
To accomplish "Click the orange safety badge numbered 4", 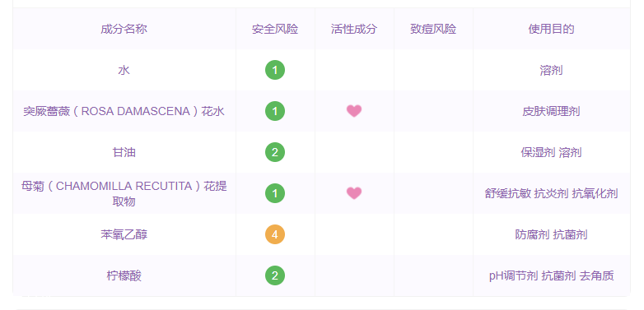I will [275, 234].
